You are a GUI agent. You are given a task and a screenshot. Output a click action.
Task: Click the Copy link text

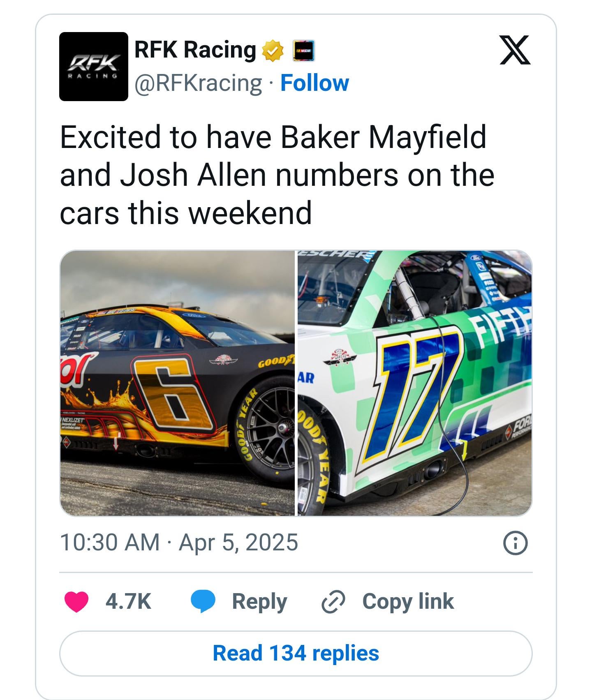pos(408,602)
